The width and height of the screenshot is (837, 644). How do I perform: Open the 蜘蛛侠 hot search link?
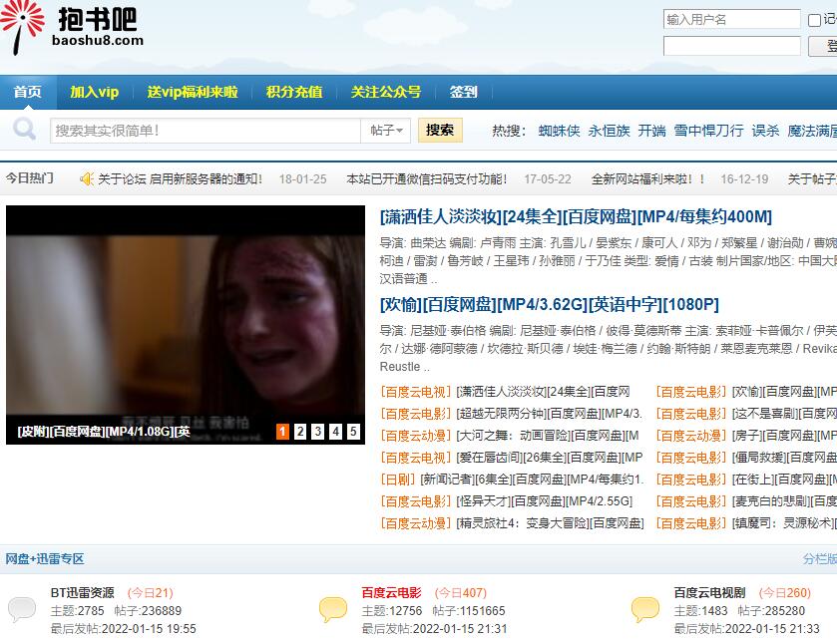point(559,131)
